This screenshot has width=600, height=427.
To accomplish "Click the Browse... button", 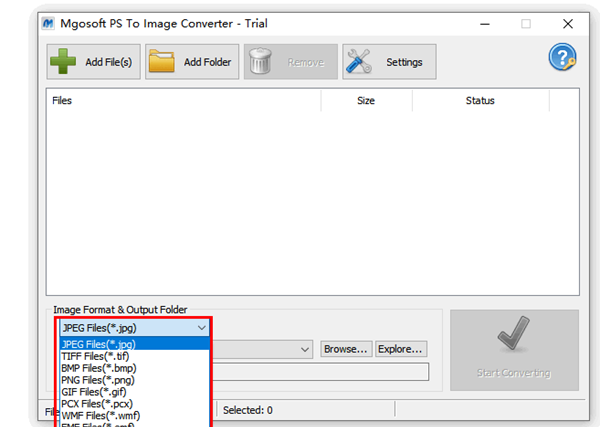I will click(x=346, y=349).
